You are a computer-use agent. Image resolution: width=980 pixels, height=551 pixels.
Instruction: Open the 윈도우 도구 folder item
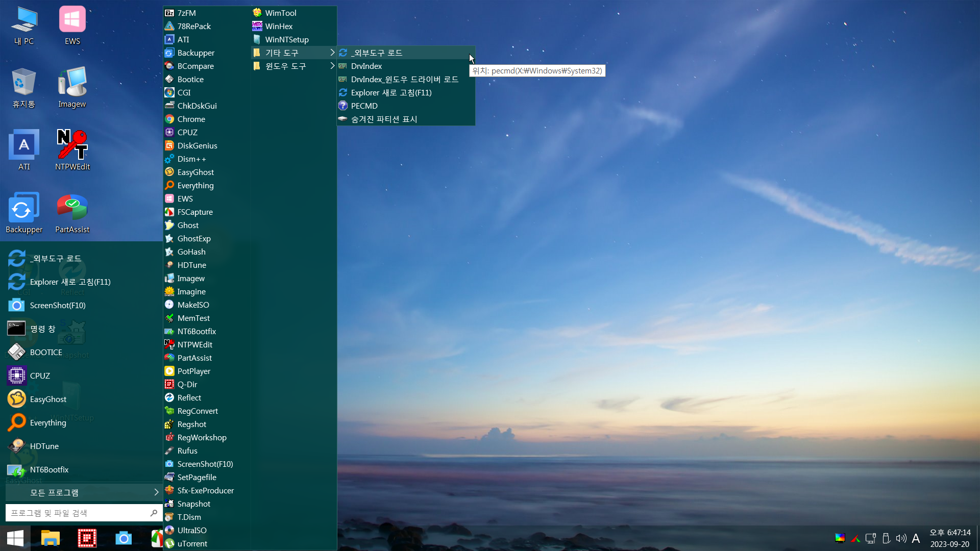point(293,66)
